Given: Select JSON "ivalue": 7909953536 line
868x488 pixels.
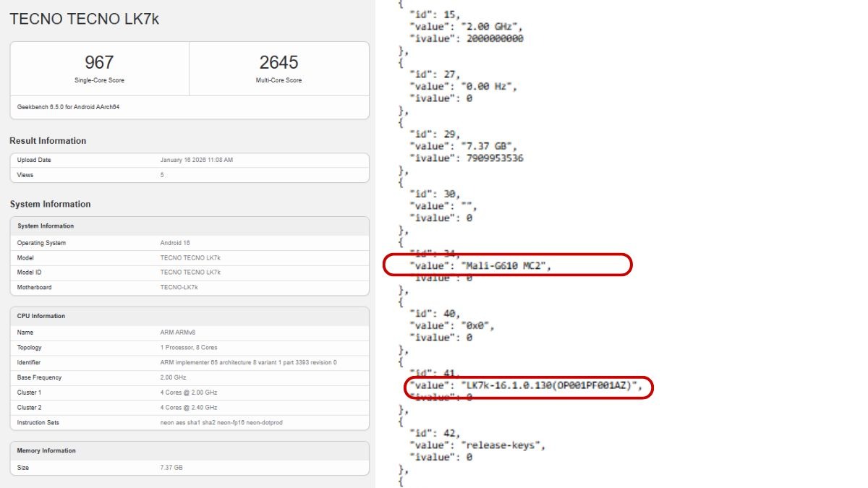Looking at the screenshot, I should (467, 158).
